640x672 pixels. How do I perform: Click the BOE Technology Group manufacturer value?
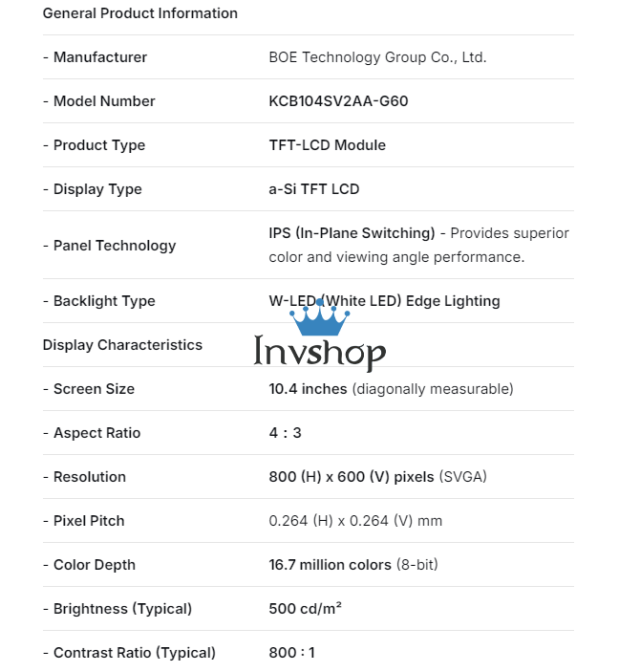point(377,57)
